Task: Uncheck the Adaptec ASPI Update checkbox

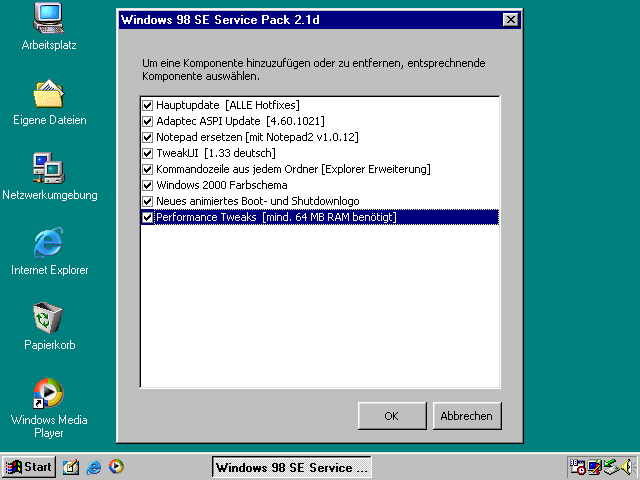Action: click(147, 121)
